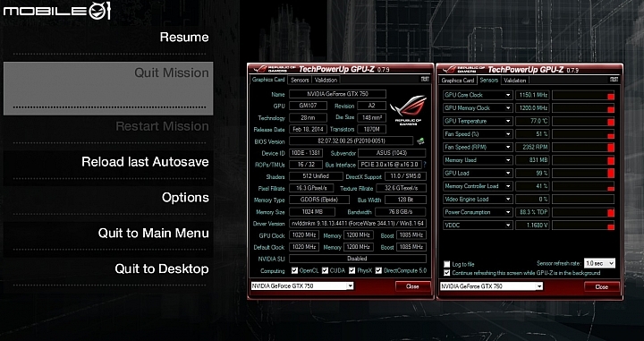Image resolution: width=644 pixels, height=341 pixels.
Task: Click the 77.0 °C temperature reading
Action: [x=532, y=121]
